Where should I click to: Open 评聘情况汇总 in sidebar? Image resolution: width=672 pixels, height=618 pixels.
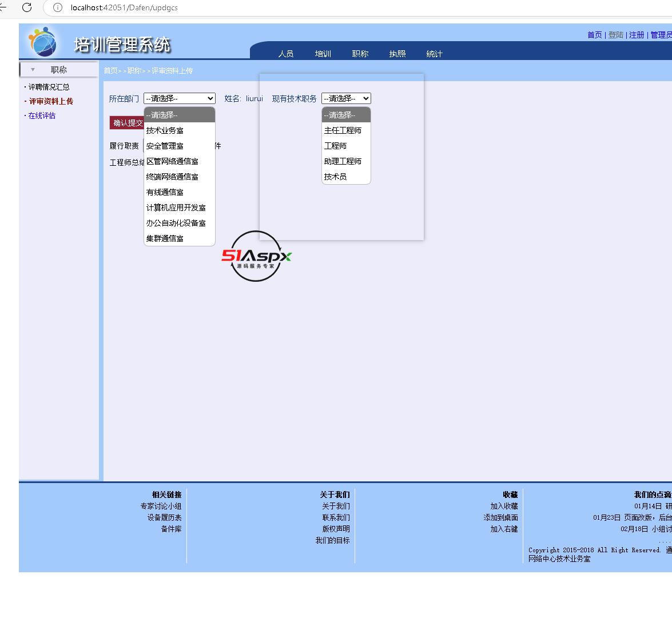pyautogui.click(x=49, y=87)
